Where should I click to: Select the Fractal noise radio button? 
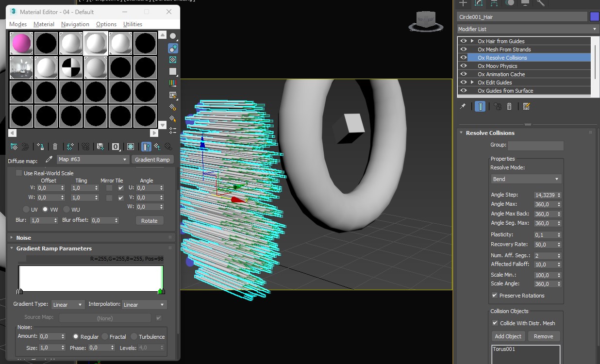pyautogui.click(x=105, y=336)
